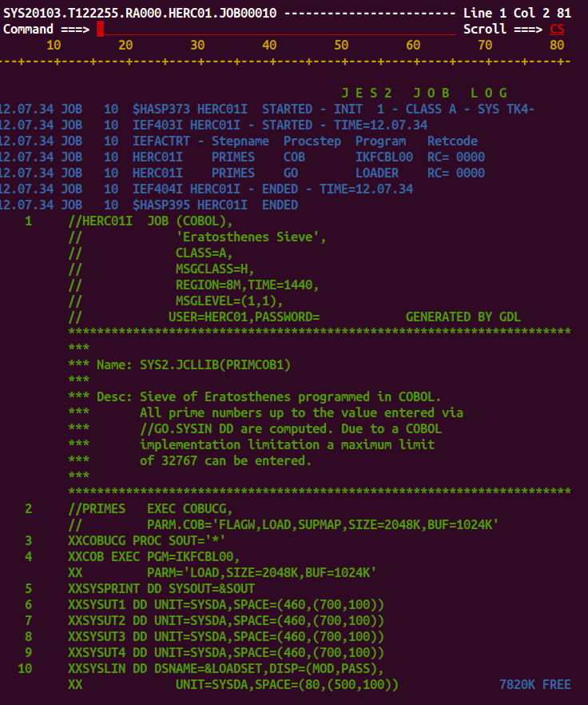Click the column 10 ruler marker

[x=54, y=45]
